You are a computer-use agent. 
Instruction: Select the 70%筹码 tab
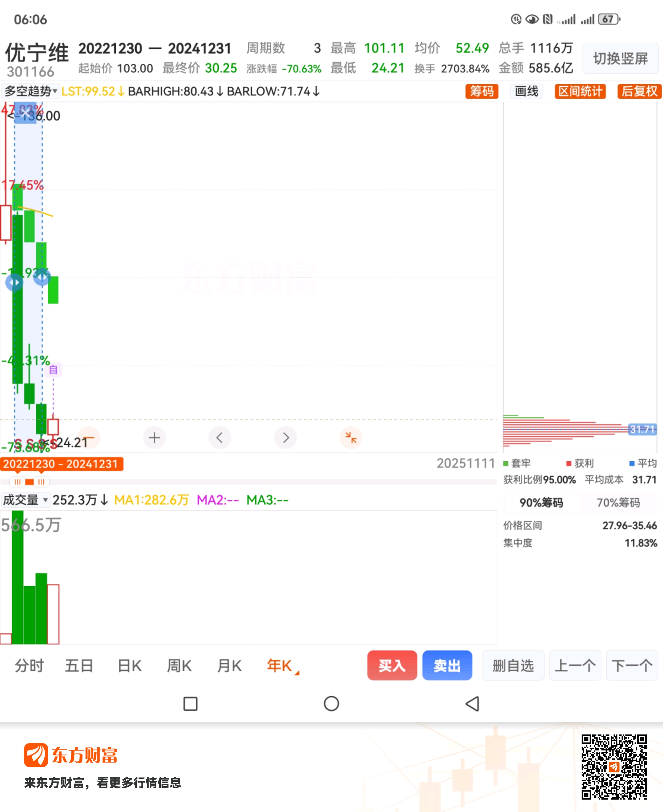[618, 502]
